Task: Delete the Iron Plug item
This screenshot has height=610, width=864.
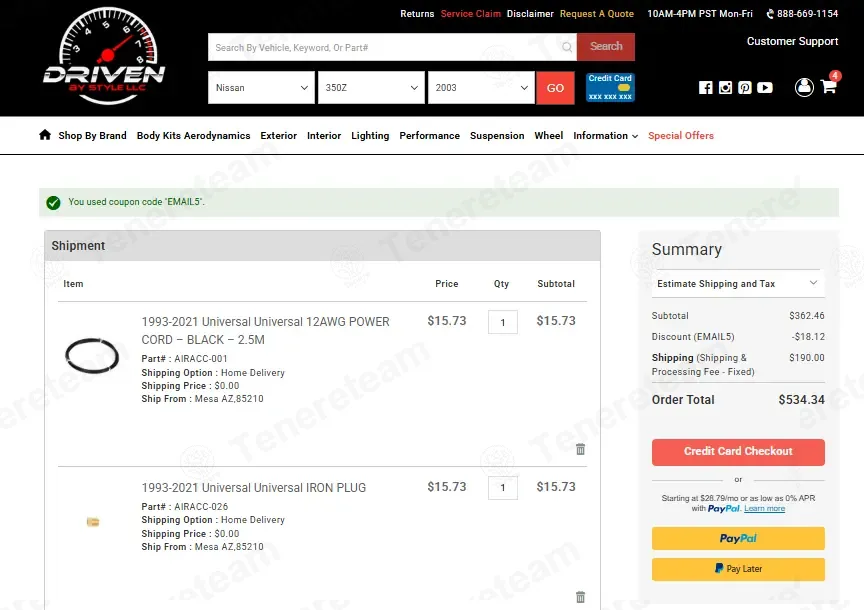Action: 580,597
